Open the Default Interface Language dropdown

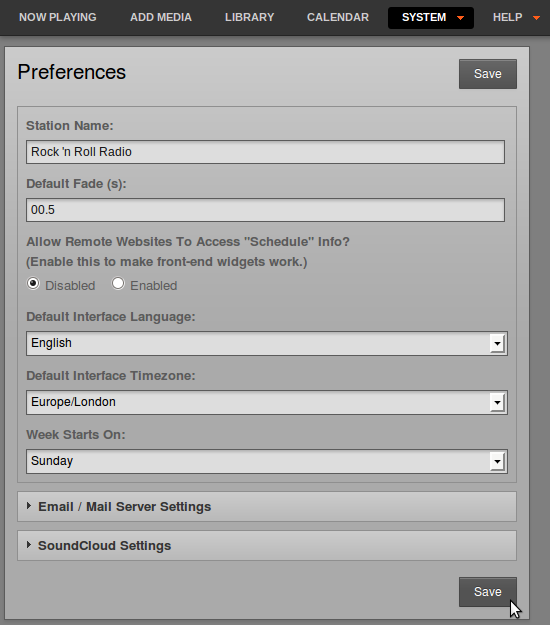click(267, 343)
